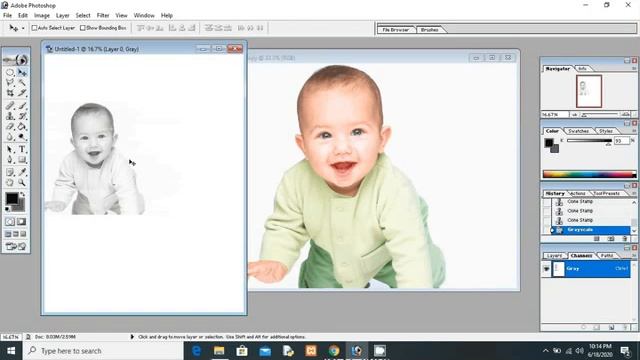Screen dimensions: 640x360
Task: Select the Brush tool
Action: click(x=22, y=106)
